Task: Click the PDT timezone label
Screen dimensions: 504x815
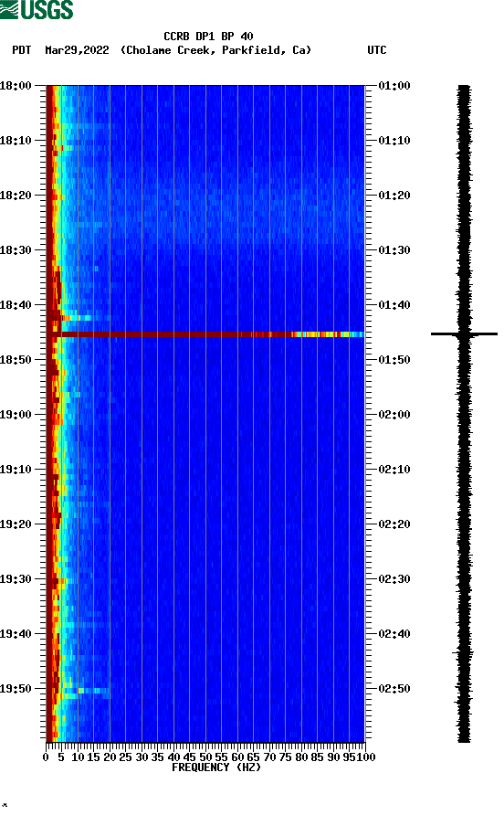Action: [x=21, y=50]
